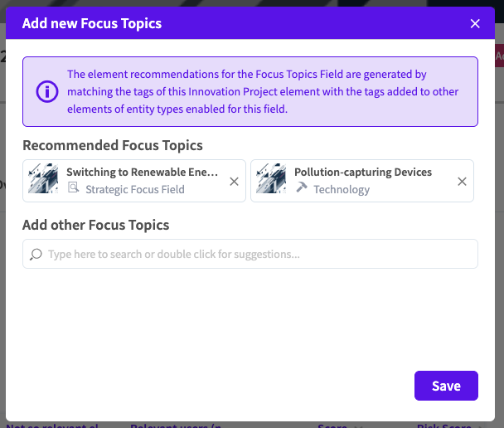Click the info icon in the purple banner
The width and height of the screenshot is (504, 428).
(x=47, y=91)
